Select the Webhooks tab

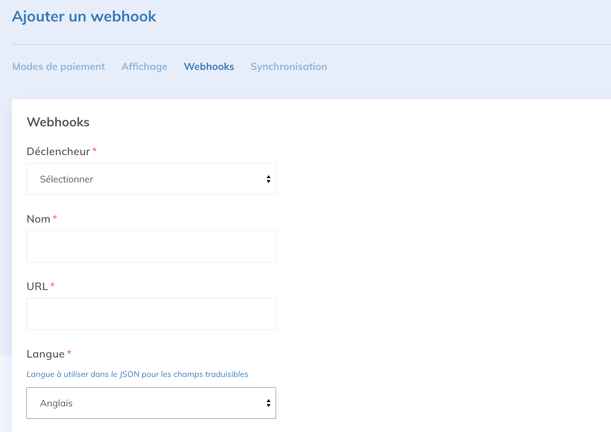(208, 67)
